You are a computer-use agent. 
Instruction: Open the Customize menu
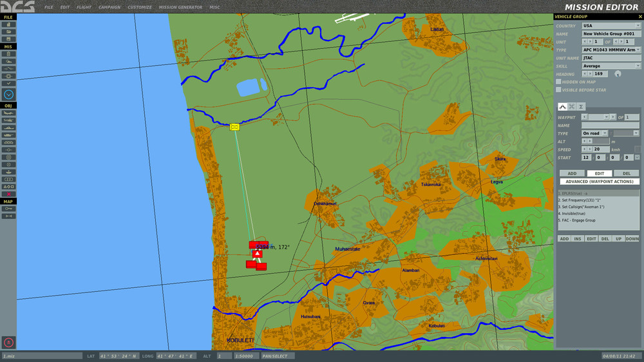tap(140, 7)
